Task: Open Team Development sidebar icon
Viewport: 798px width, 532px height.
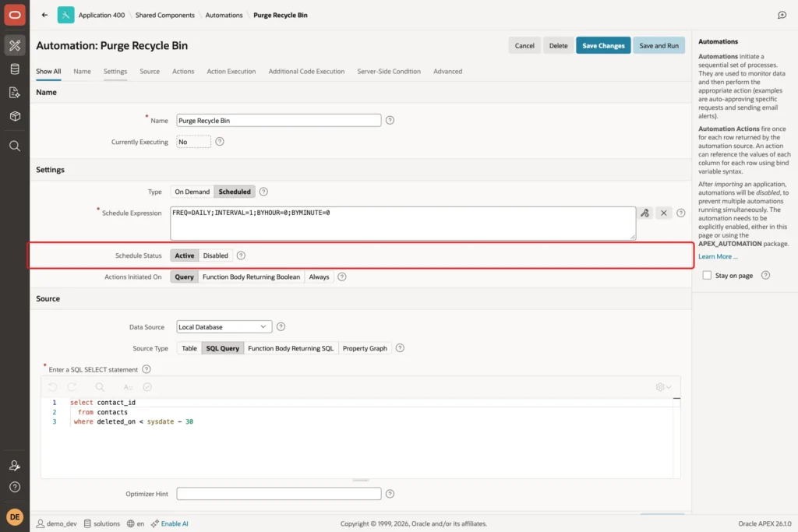Action: click(x=15, y=93)
